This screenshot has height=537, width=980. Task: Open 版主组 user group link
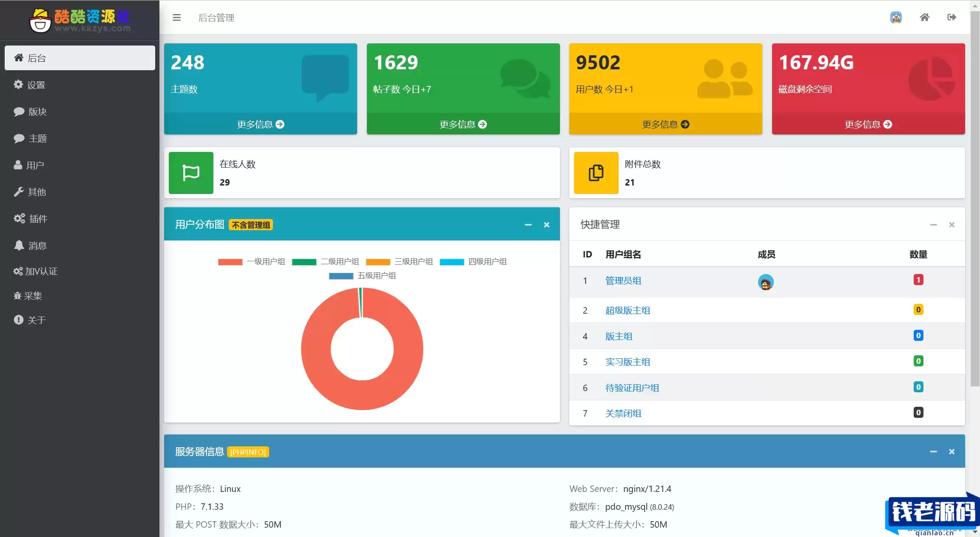pos(619,337)
